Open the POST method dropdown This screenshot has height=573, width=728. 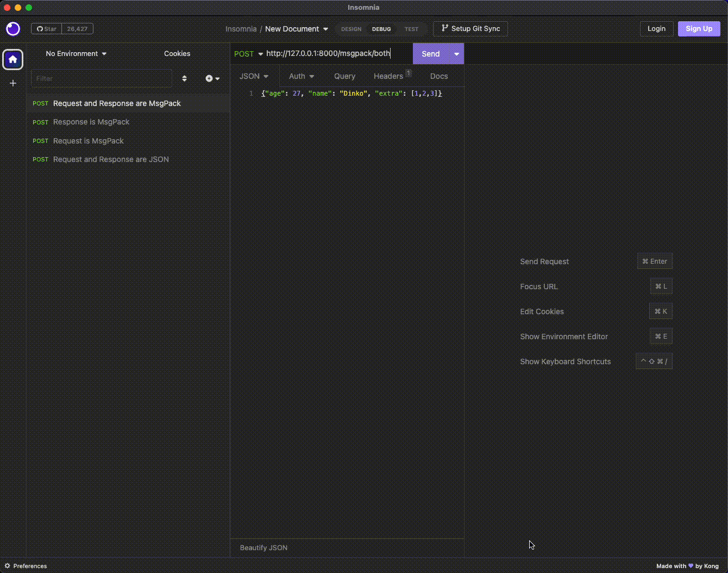248,54
